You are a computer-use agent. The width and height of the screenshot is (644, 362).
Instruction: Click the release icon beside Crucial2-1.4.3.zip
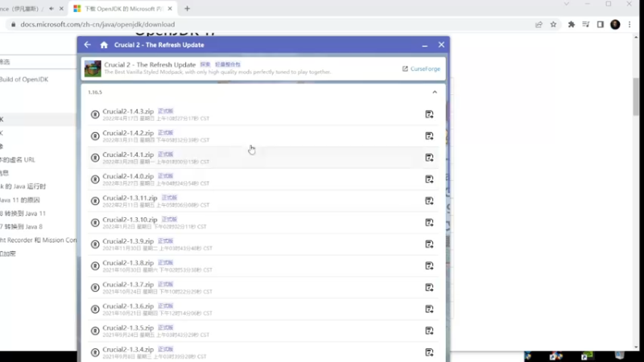pos(95,114)
